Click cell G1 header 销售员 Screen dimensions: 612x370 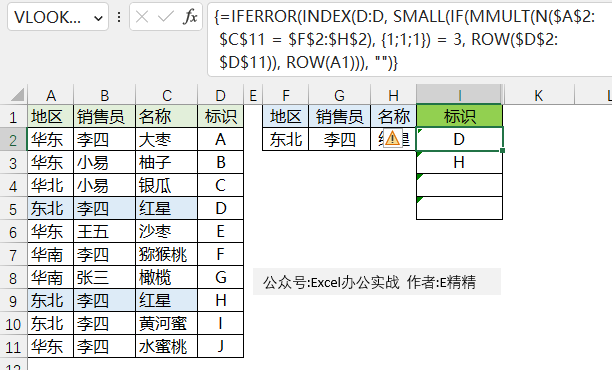click(340, 116)
